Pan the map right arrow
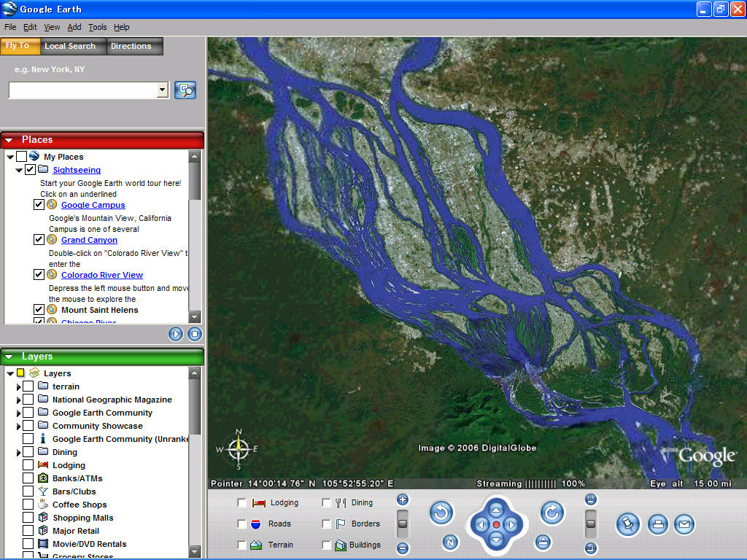Screen dimensions: 747x560 (x=511, y=525)
